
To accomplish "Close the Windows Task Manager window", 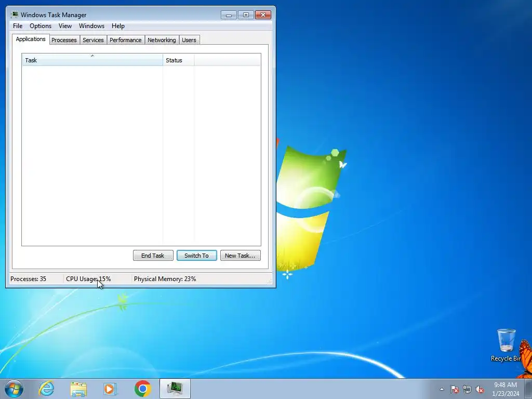I will pos(263,15).
